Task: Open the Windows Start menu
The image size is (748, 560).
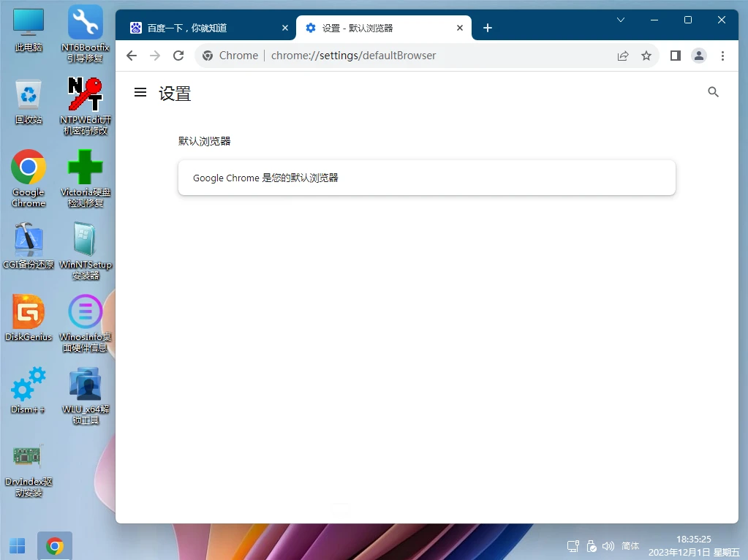Action: [x=18, y=546]
